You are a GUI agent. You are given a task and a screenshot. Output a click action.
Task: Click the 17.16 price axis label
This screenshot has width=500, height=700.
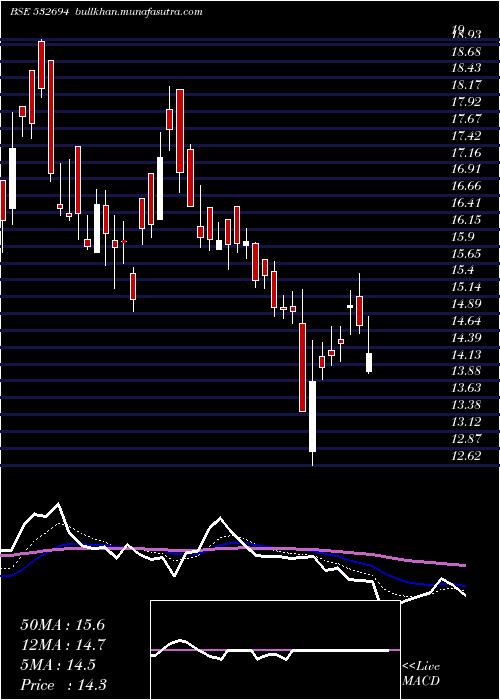pos(466,153)
